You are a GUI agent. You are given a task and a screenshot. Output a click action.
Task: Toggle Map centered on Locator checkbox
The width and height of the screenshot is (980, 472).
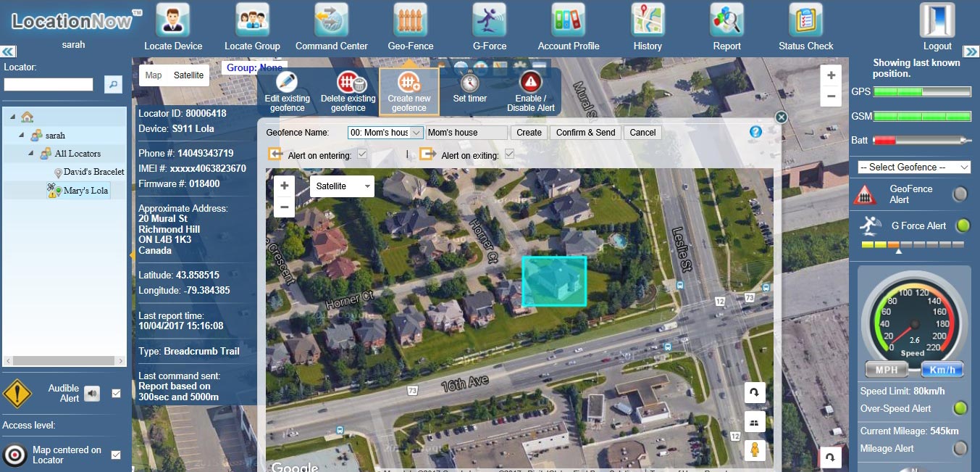116,455
